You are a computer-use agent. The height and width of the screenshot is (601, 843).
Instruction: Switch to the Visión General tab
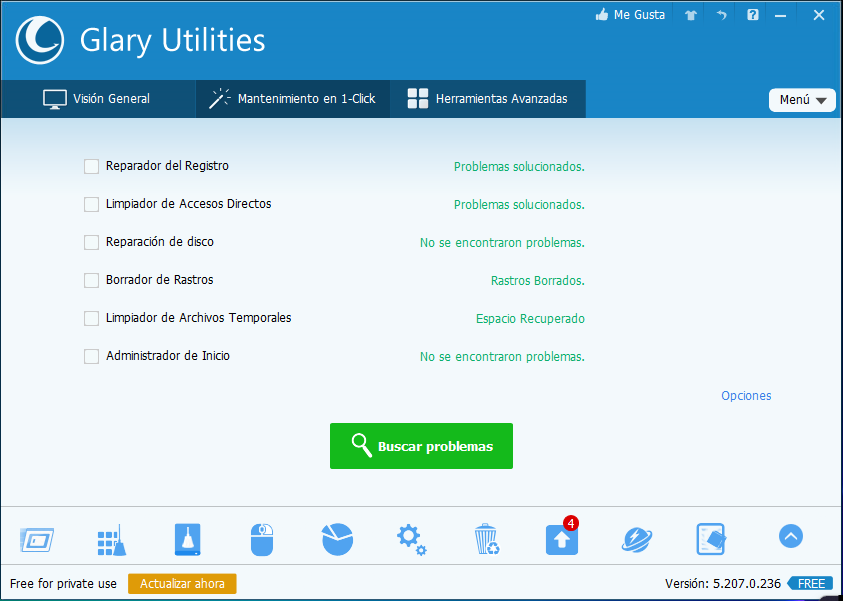click(98, 99)
